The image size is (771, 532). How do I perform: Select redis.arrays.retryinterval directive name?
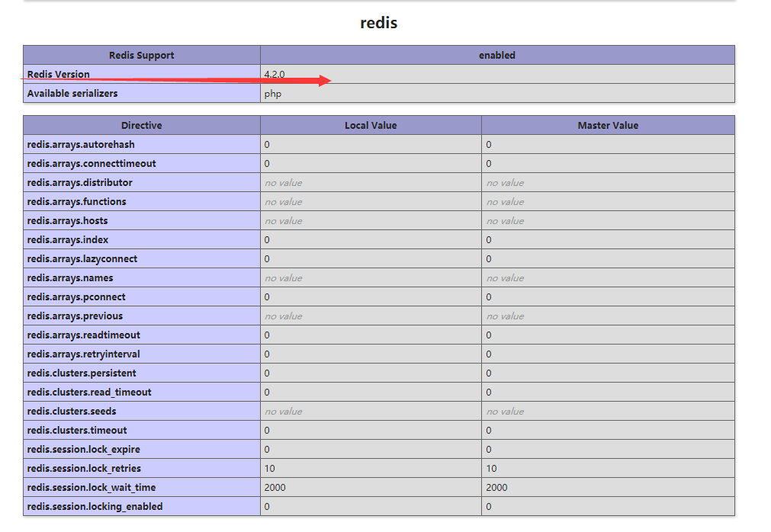point(84,354)
